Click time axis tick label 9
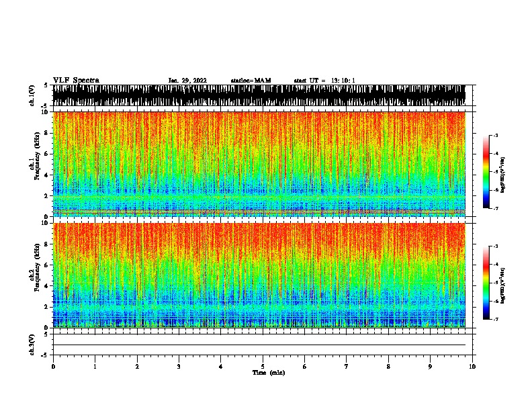 430,367
